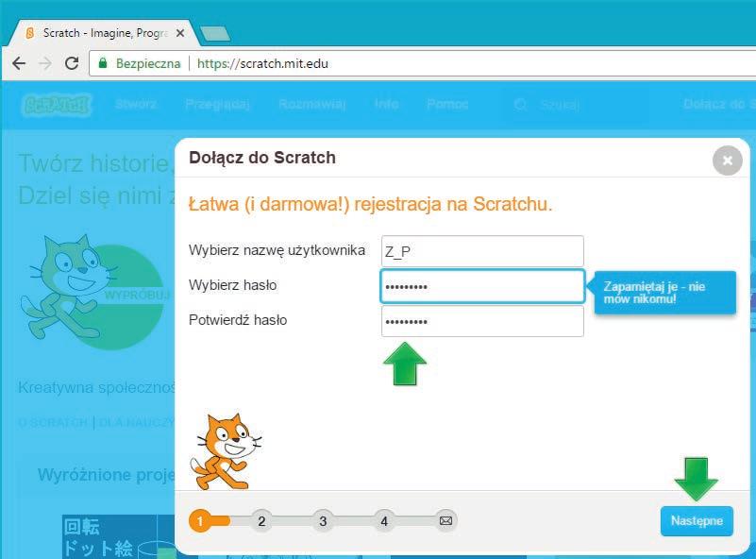Open the Rozmawiaj menu item

[x=312, y=104]
